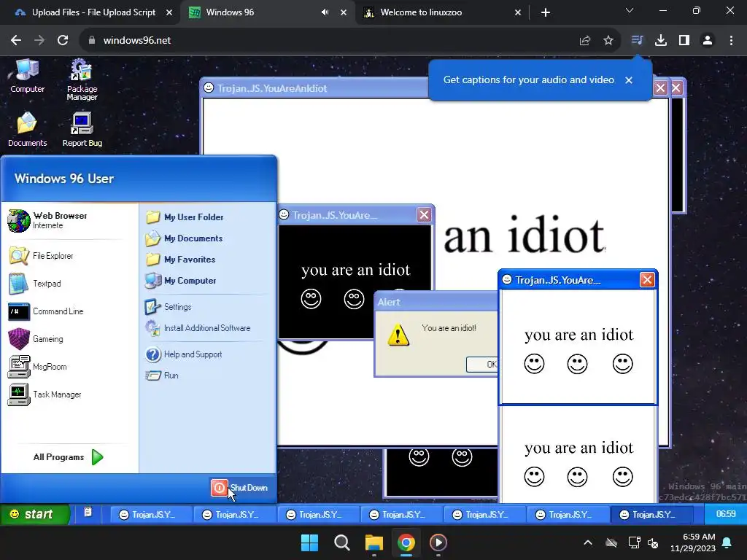
Task: Click the green start button
Action: pyautogui.click(x=35, y=514)
